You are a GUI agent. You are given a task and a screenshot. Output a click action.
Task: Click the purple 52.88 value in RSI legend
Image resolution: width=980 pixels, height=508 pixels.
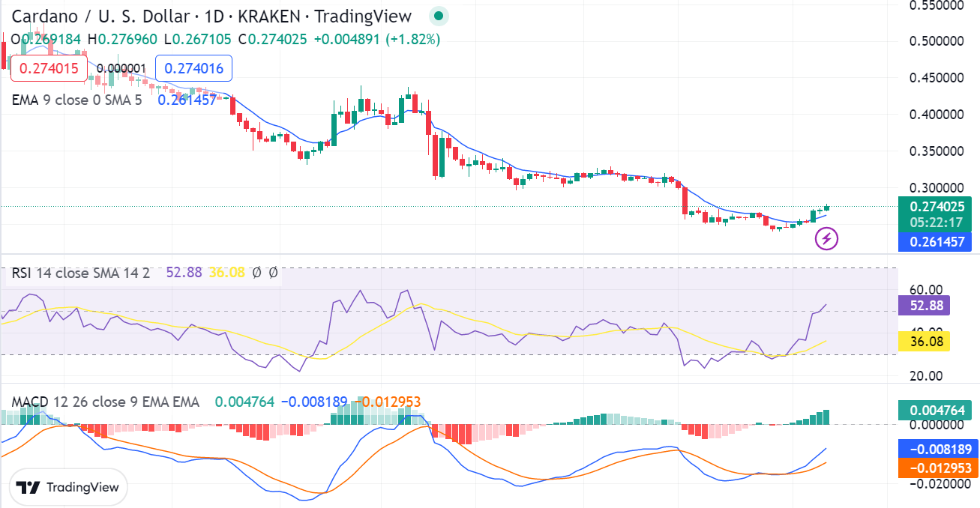click(x=184, y=273)
